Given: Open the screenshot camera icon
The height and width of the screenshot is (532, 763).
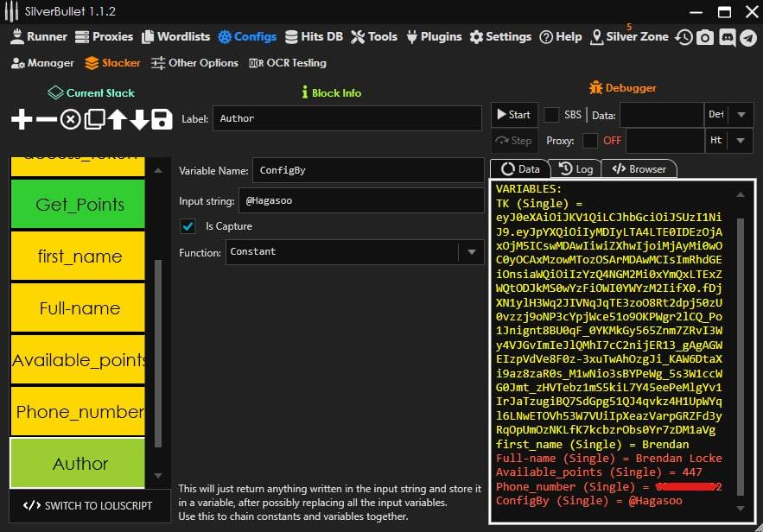Looking at the screenshot, I should pos(706,37).
